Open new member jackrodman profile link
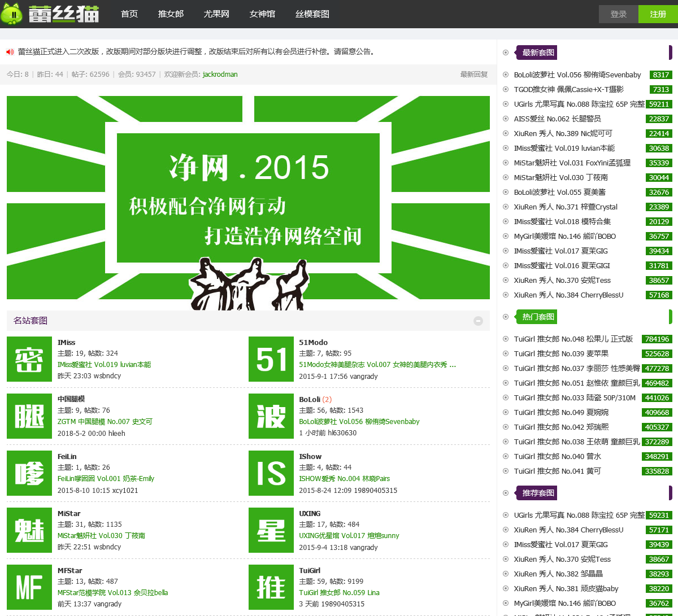Viewport: 678px width, 616px height. click(220, 75)
